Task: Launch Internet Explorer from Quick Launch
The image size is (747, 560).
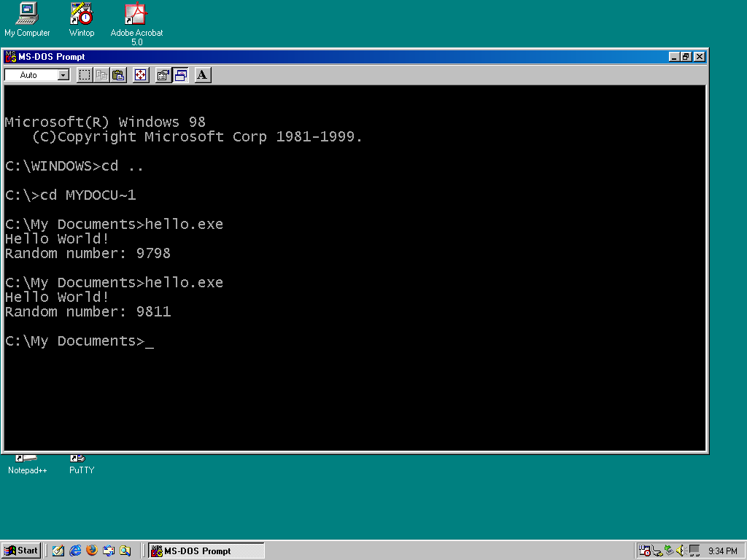Action: point(75,551)
